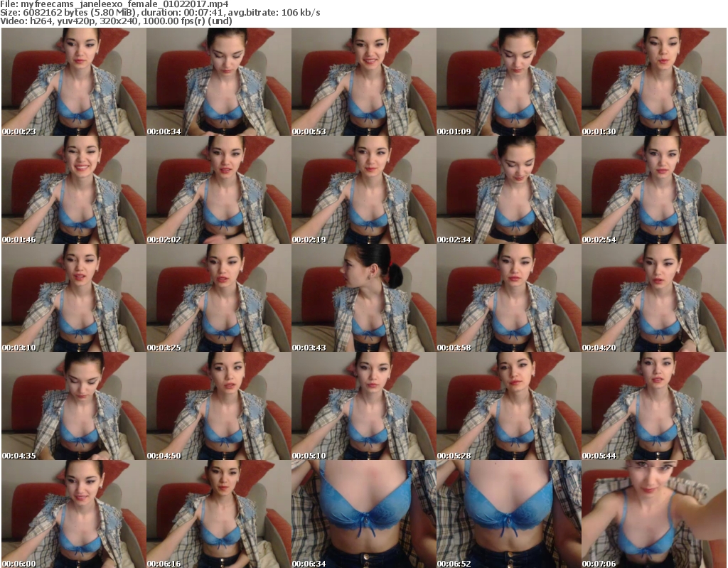Click the line starting "Video: h264"

(x=116, y=21)
